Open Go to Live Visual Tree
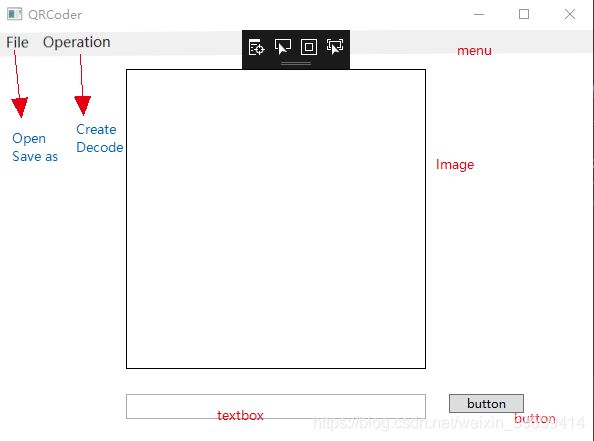 click(256, 47)
